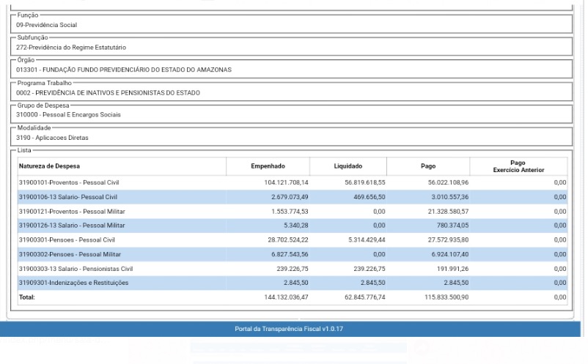This screenshot has width=588, height=364.
Task: Click the Natureza de Despesa column header
Action: coord(49,166)
